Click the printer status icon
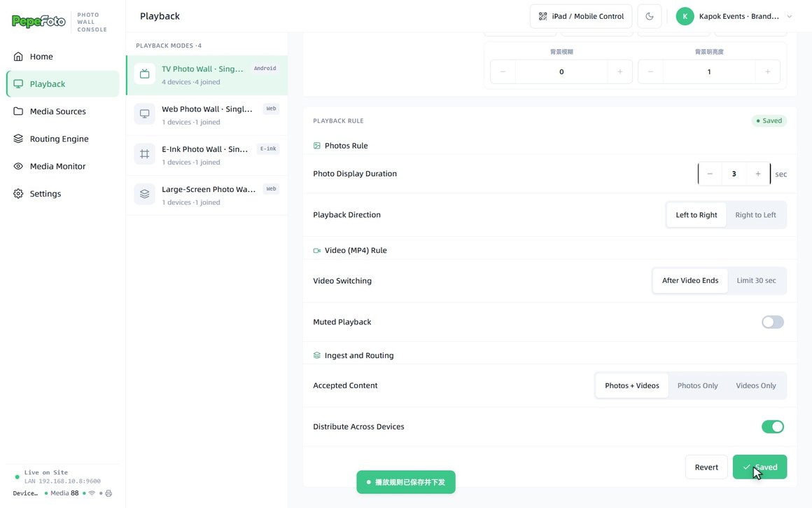The height and width of the screenshot is (508, 812). point(108,493)
